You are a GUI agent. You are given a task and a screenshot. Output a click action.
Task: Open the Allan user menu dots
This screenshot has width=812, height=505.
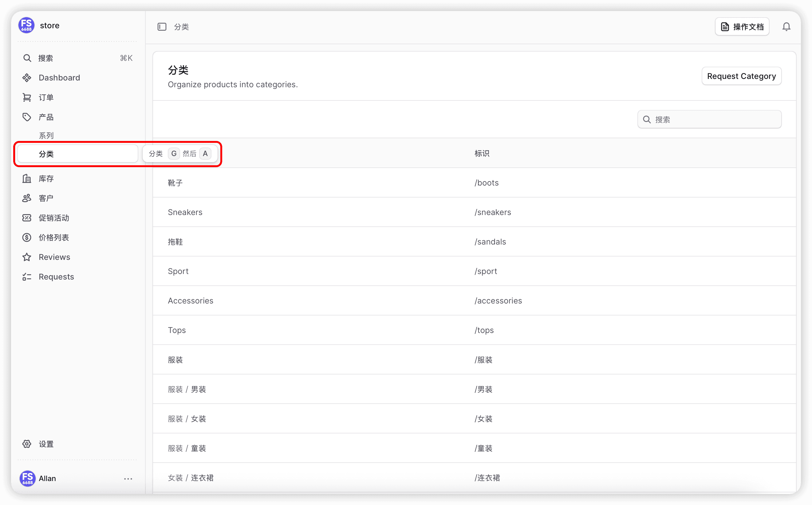coord(128,479)
